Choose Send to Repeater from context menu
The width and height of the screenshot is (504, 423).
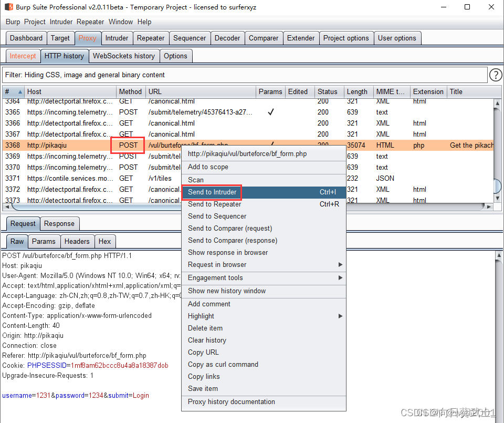(264, 204)
